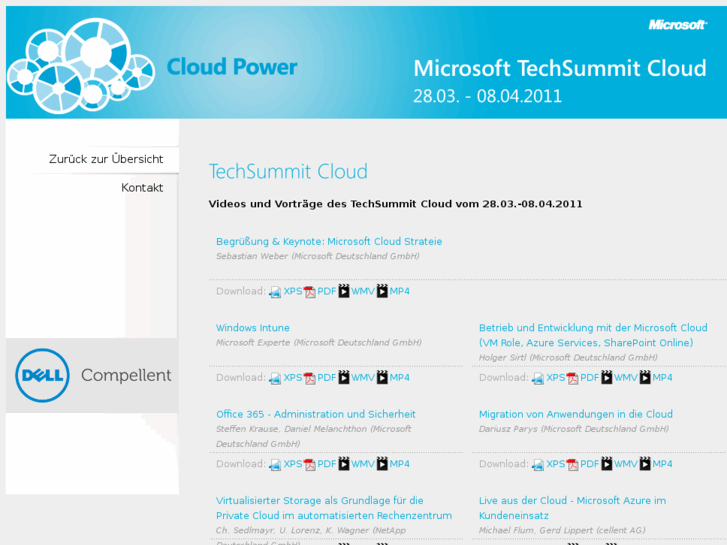Click the Dell Compellent sponsor banner
This screenshot has width=727, height=545.
pos(92,376)
